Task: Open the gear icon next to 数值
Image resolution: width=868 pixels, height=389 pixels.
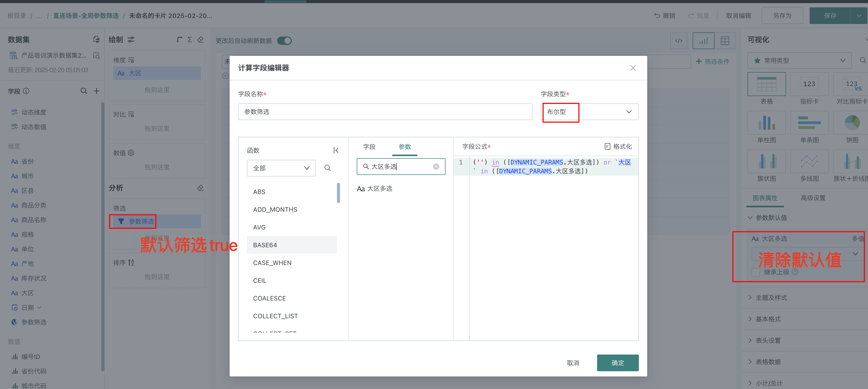Action: pyautogui.click(x=131, y=153)
